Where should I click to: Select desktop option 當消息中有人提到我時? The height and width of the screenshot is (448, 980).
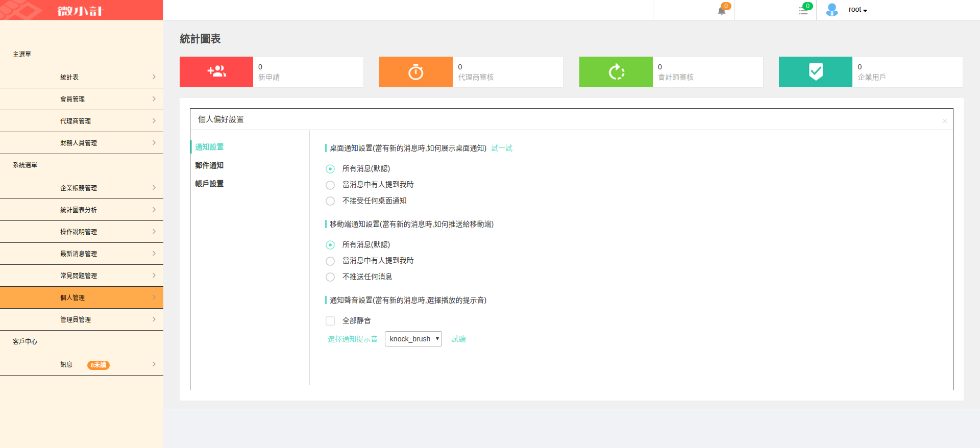[330, 185]
